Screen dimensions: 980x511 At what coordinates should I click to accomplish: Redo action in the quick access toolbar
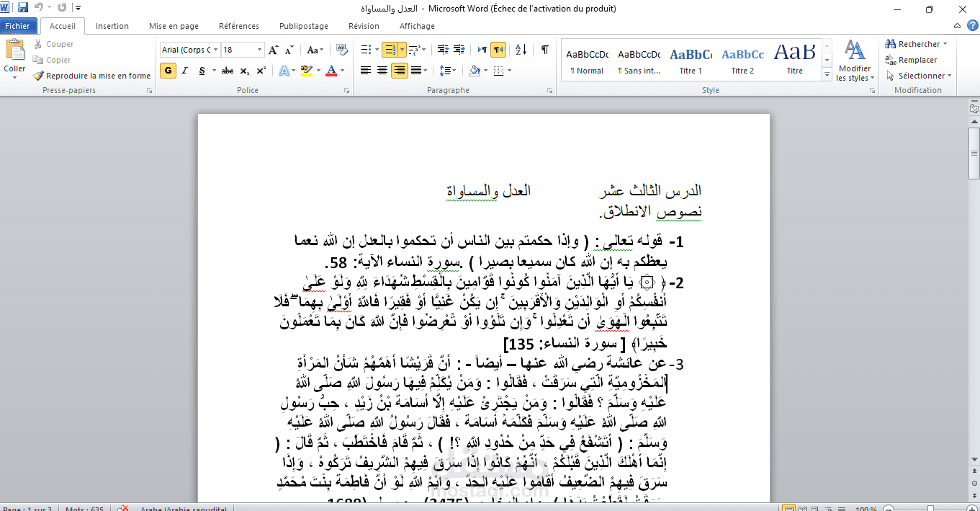pyautogui.click(x=61, y=8)
